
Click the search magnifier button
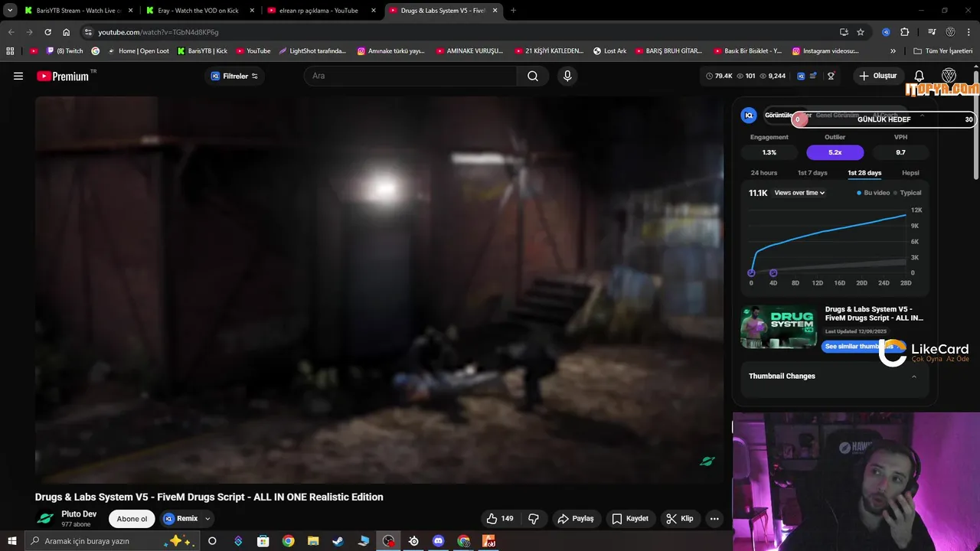533,76
